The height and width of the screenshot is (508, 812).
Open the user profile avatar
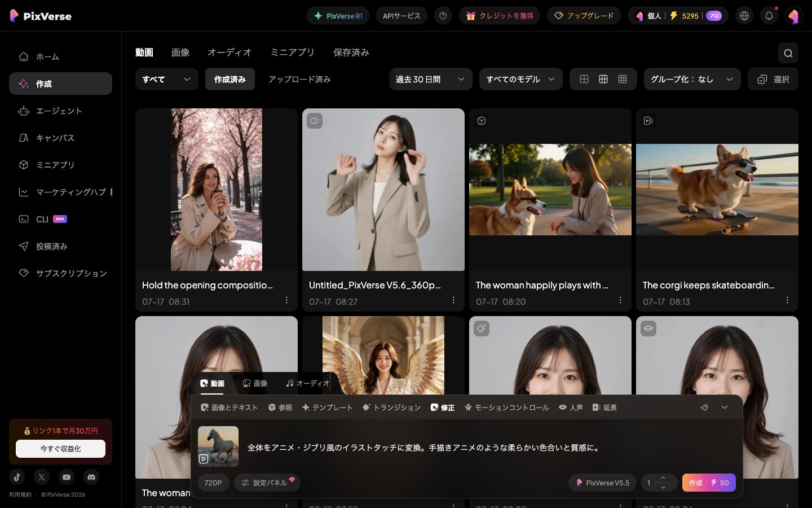click(793, 16)
